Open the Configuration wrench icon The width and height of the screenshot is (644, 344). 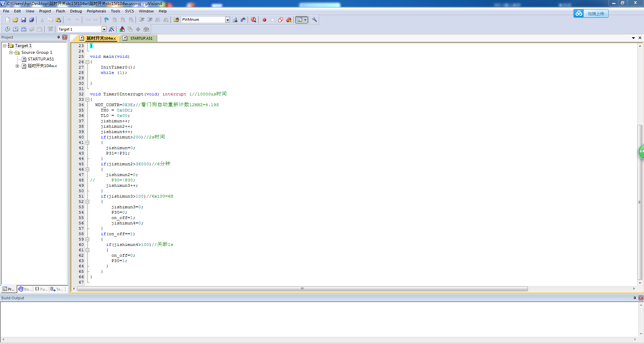coord(314,20)
